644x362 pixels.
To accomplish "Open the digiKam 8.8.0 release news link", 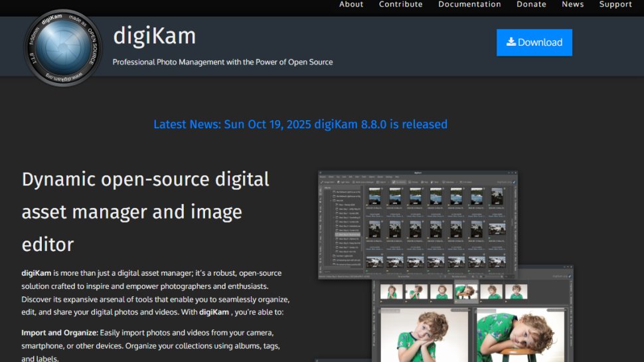I will (x=300, y=124).
